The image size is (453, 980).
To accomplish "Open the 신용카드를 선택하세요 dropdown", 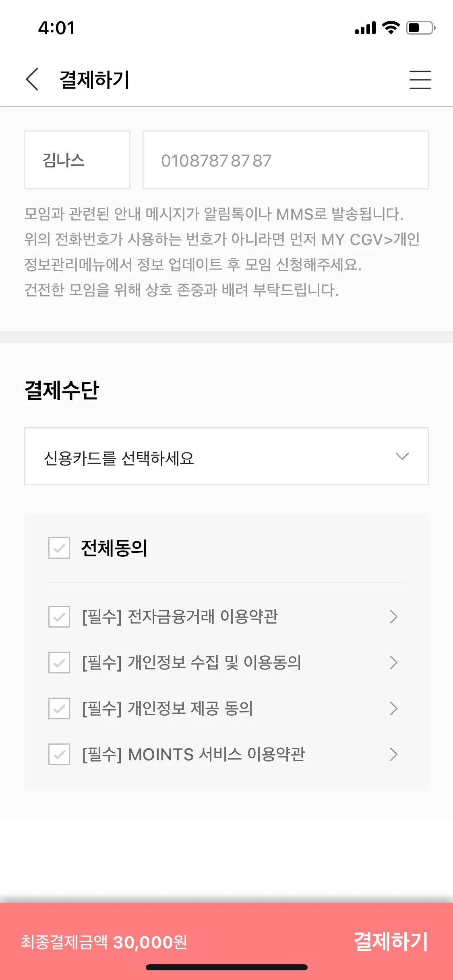I will click(226, 457).
